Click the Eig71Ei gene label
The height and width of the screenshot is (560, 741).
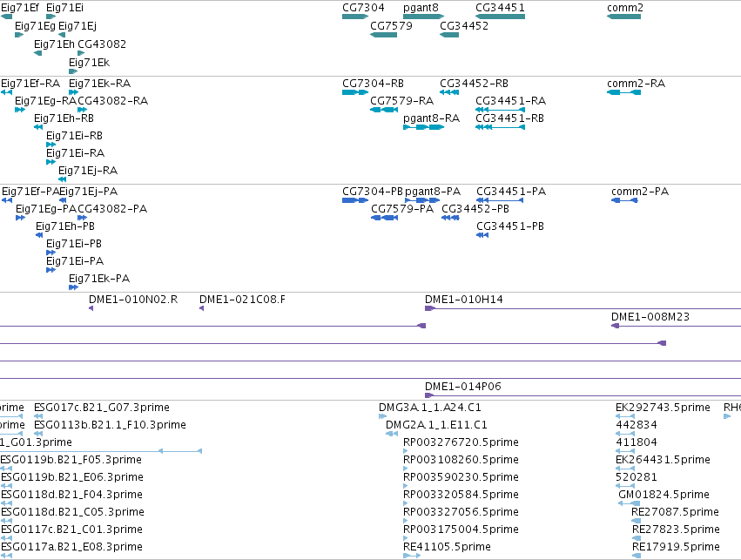(64, 8)
